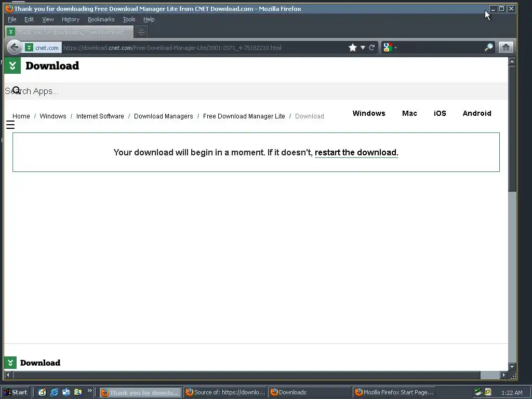
Task: Bookmark this page with the star icon
Action: point(353,47)
